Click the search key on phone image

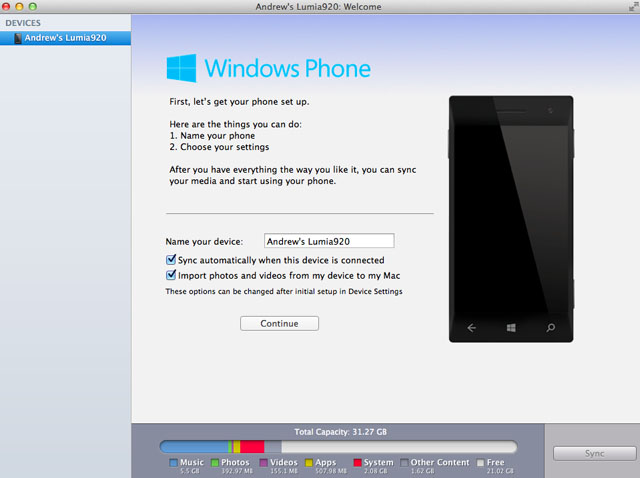550,327
